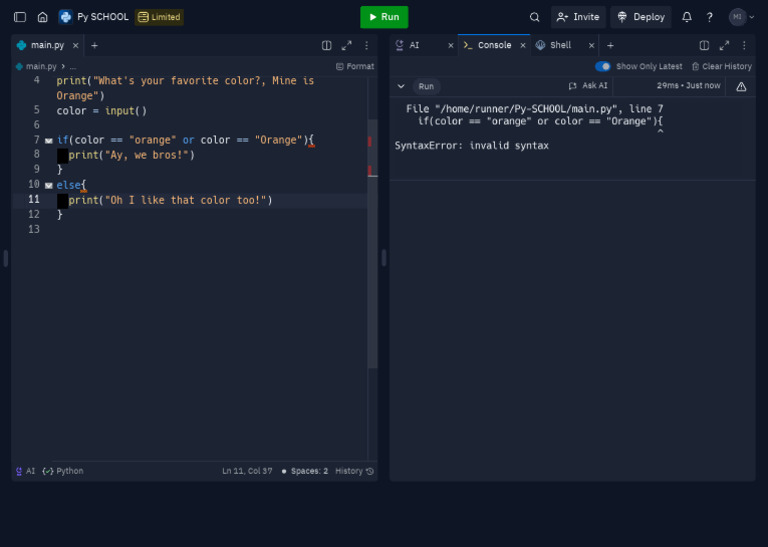Collapse the console run output chevron

point(401,86)
